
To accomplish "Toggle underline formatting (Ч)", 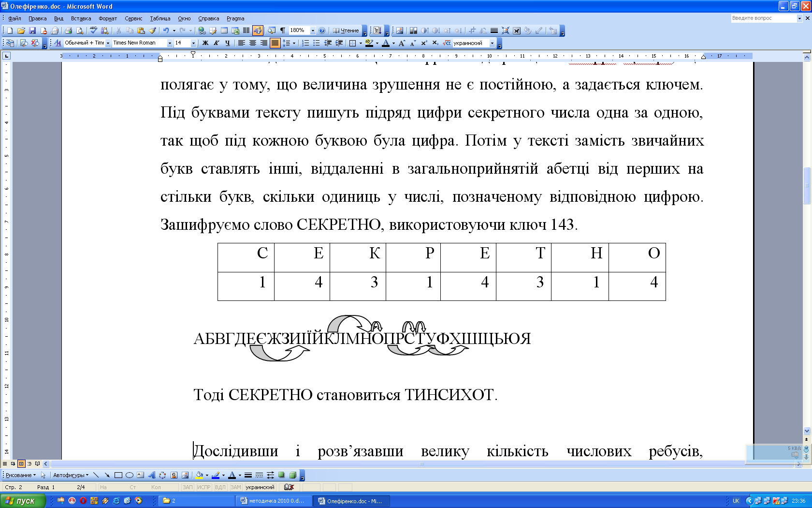I will click(227, 43).
